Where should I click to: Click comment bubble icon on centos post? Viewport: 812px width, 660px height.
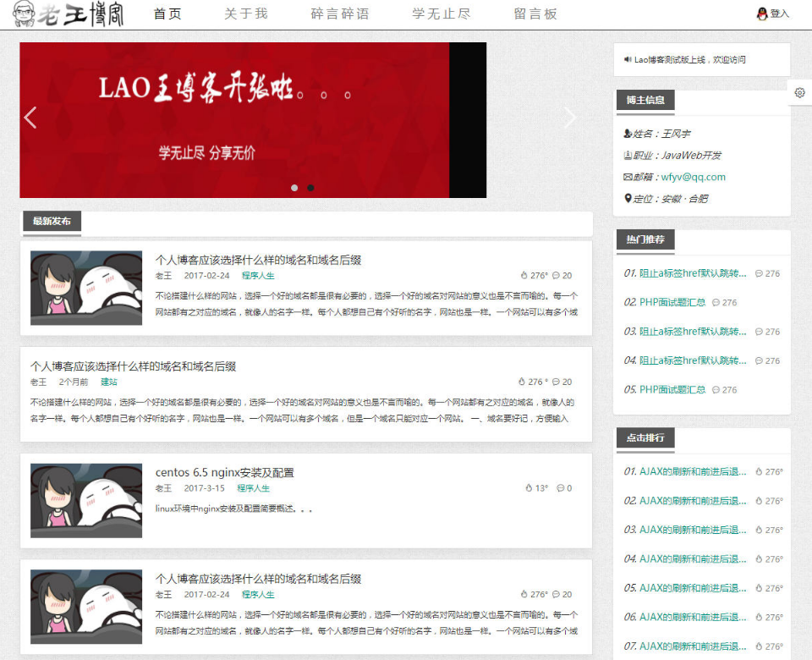pyautogui.click(x=558, y=488)
